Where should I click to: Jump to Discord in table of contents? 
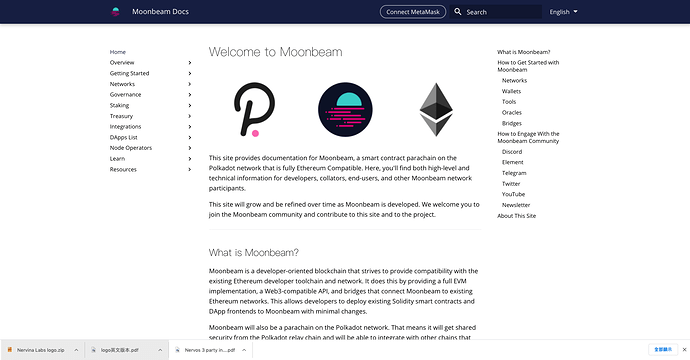click(512, 152)
